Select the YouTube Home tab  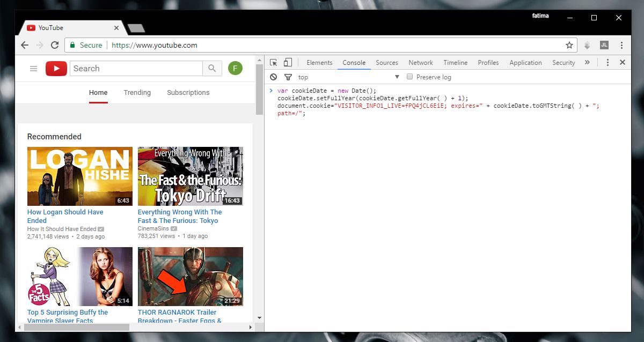pos(98,93)
